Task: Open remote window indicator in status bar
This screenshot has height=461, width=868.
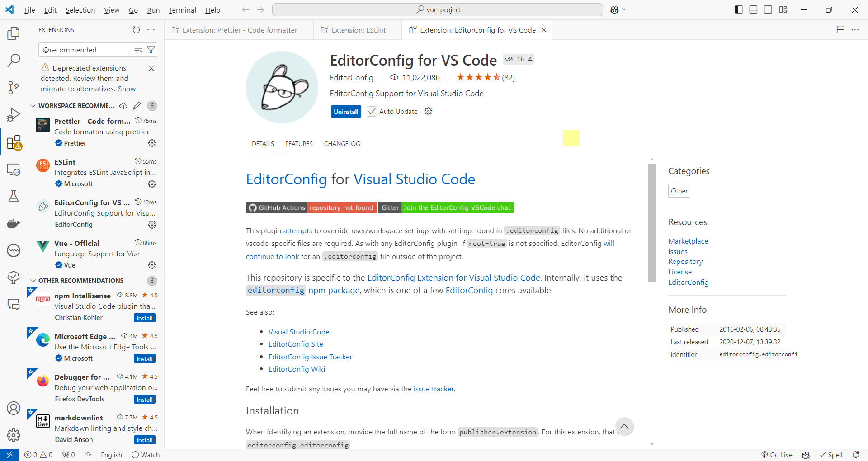Action: [9, 455]
